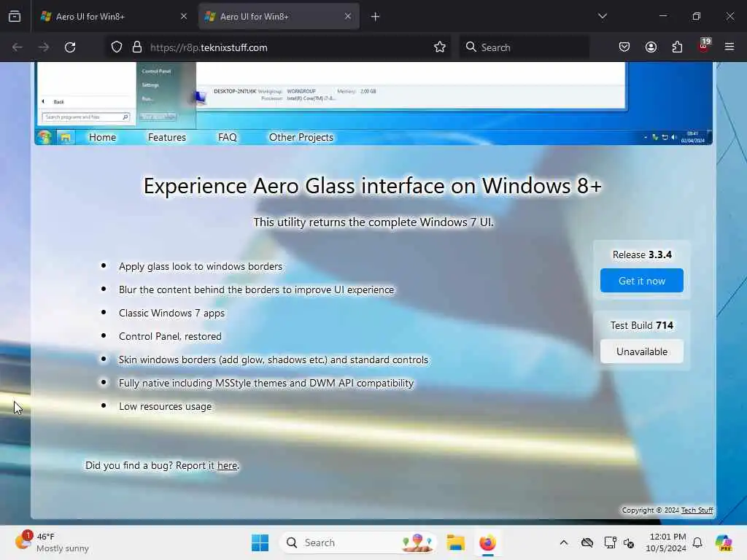The height and width of the screenshot is (560, 747).
Task: Go forward one page
Action: coord(44,47)
